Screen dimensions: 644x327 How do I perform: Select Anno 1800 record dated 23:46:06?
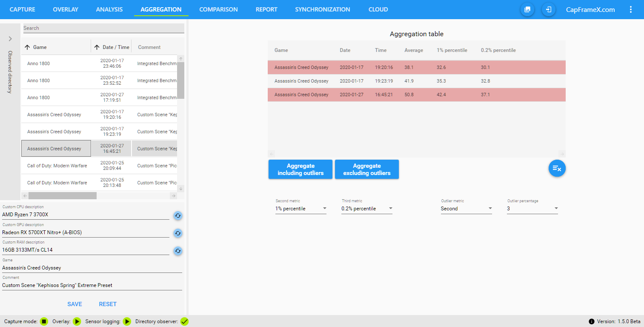[x=99, y=63]
